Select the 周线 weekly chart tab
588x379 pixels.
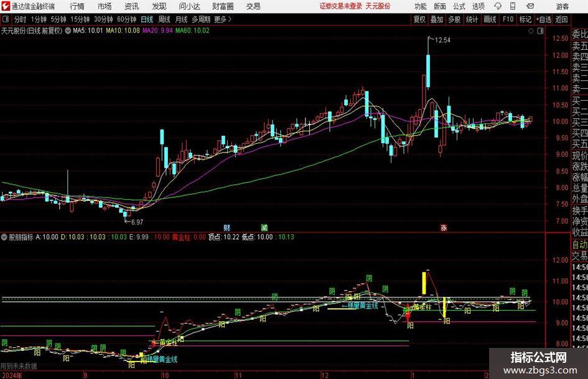(164, 19)
